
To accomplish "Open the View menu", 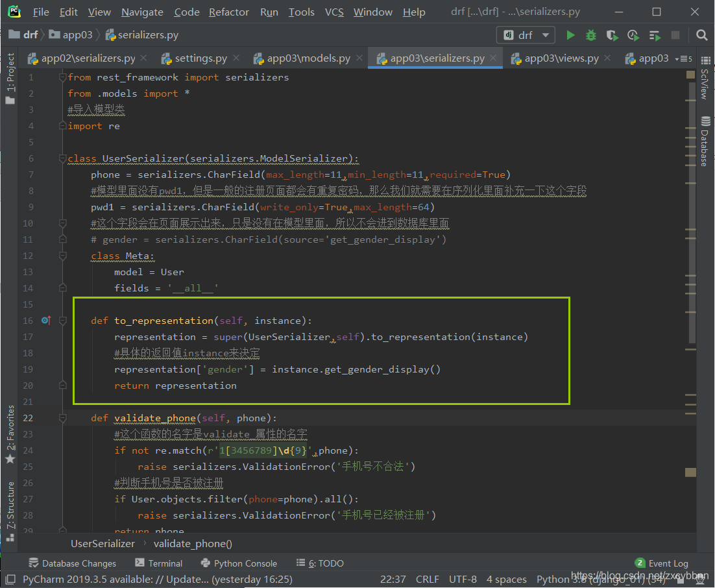I will click(x=99, y=12).
